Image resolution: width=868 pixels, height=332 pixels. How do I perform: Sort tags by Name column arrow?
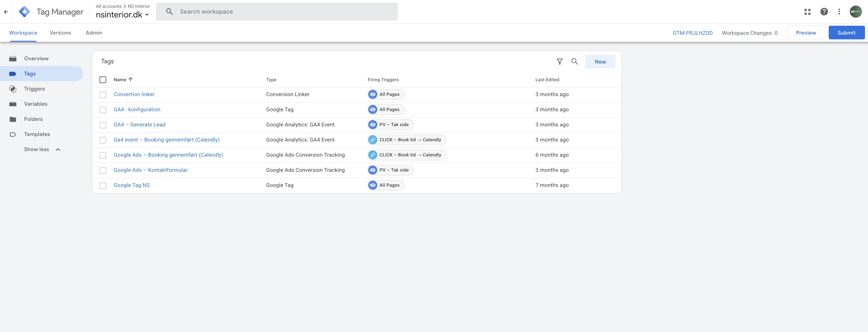(130, 79)
